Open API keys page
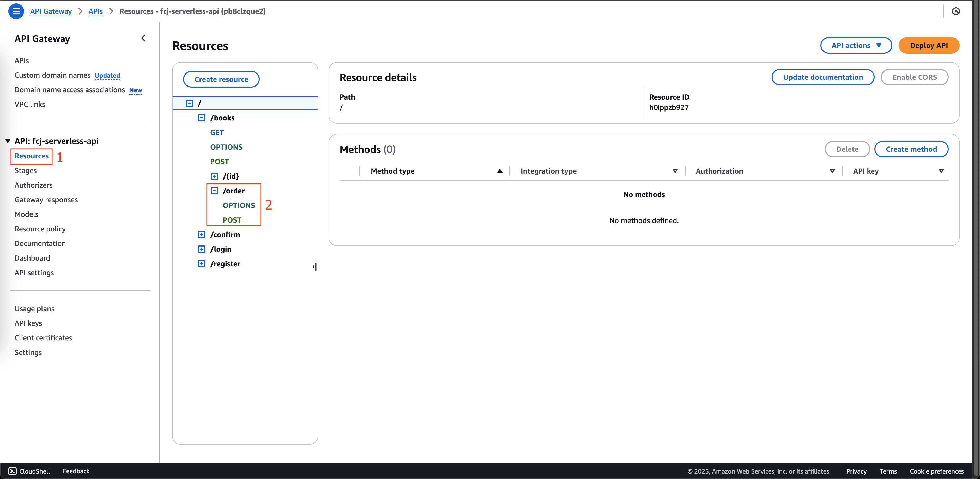The height and width of the screenshot is (479, 980). (28, 323)
